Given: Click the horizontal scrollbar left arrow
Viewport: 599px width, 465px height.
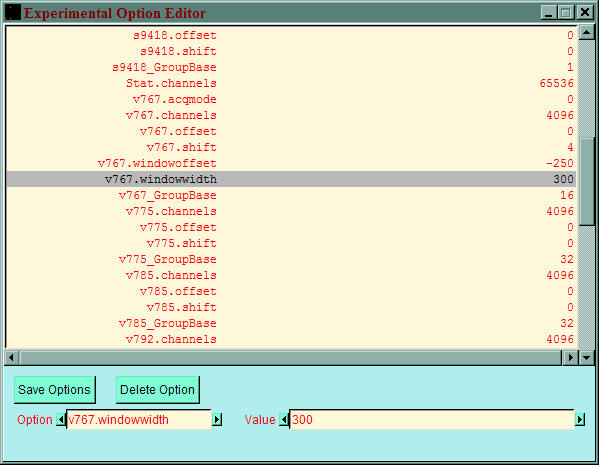Looking at the screenshot, I should (11, 358).
